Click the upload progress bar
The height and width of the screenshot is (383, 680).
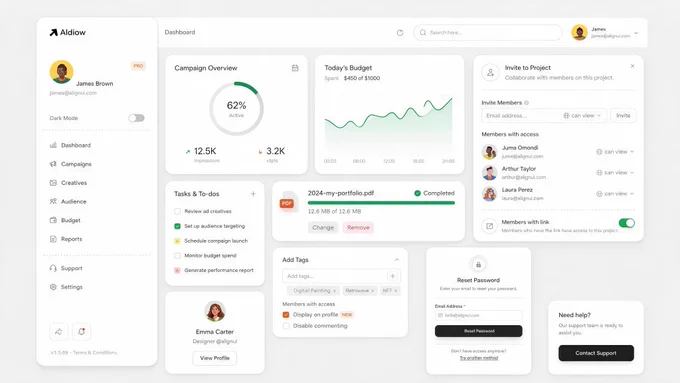coord(381,203)
